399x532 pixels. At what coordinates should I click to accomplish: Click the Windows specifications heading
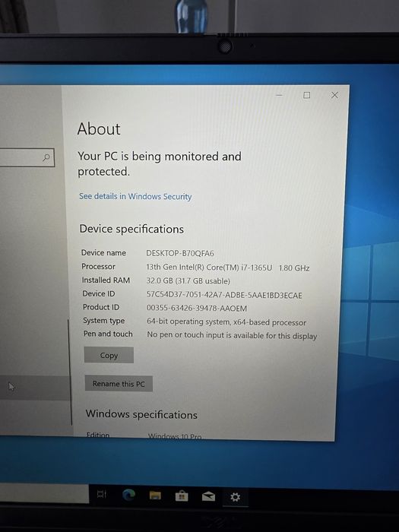coord(141,414)
